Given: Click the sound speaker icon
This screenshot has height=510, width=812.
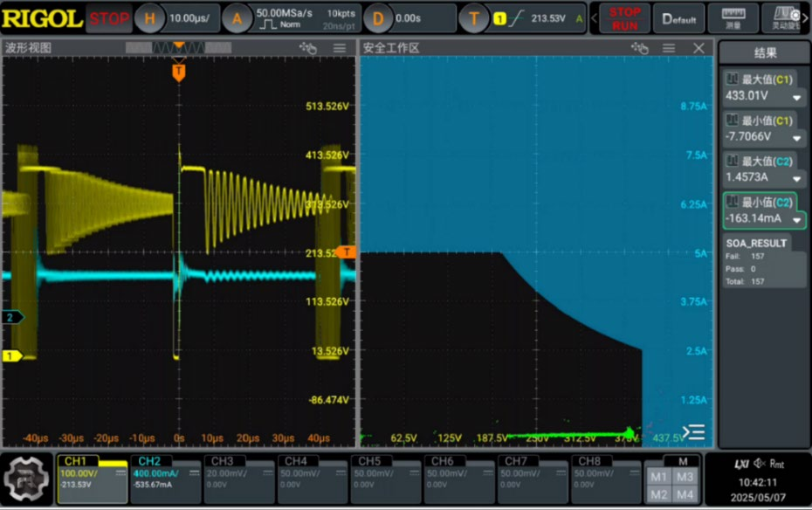Looking at the screenshot, I should (760, 464).
